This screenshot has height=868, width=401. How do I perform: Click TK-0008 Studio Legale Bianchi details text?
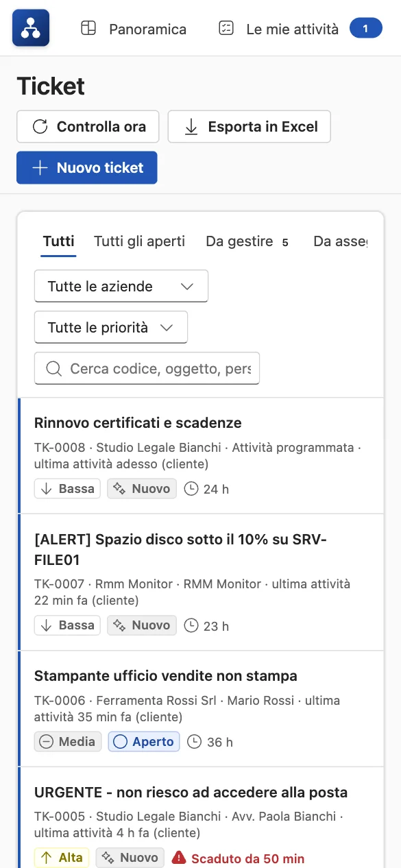pyautogui.click(x=197, y=456)
